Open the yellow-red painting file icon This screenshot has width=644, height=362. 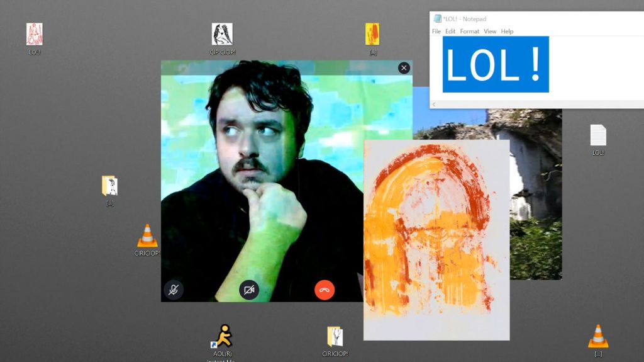pos(372,35)
